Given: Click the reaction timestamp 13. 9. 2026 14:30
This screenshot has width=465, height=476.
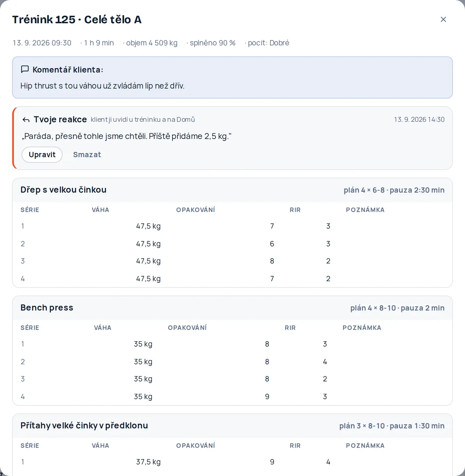Looking at the screenshot, I should pyautogui.click(x=419, y=120).
